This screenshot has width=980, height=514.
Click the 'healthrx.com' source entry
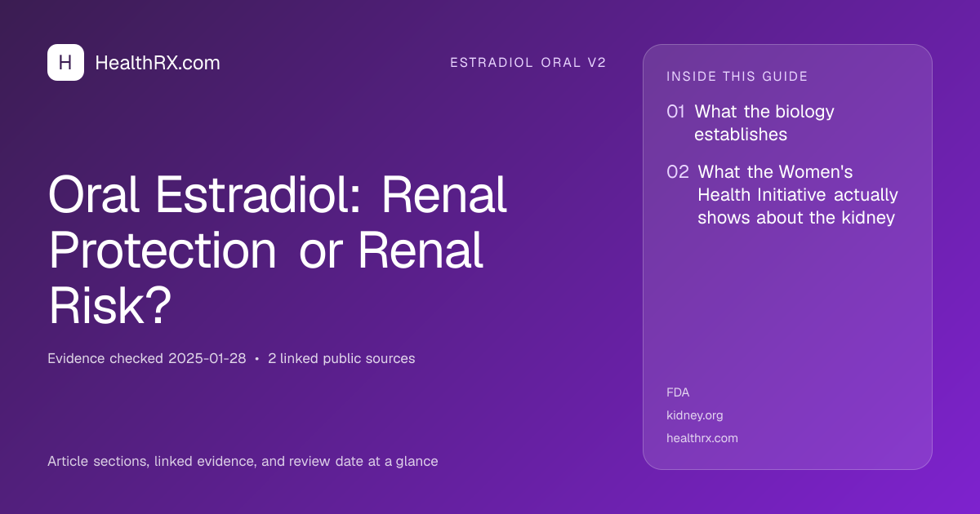pyautogui.click(x=702, y=438)
